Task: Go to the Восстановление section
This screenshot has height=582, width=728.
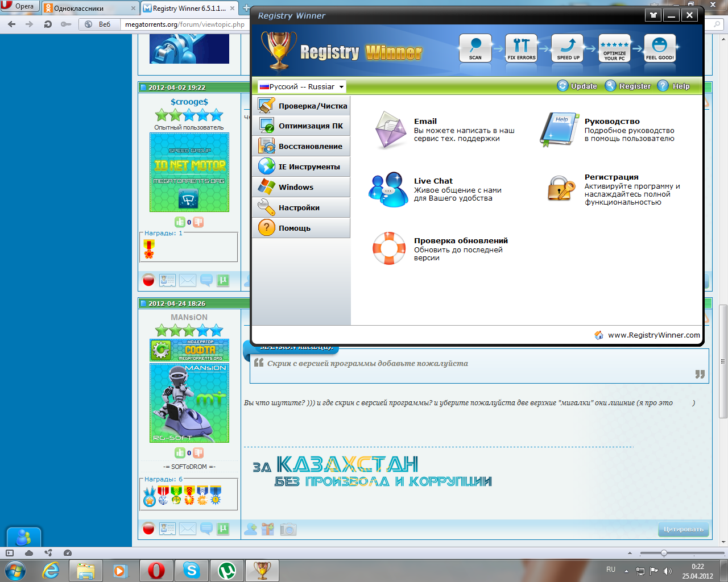Action: coord(301,147)
